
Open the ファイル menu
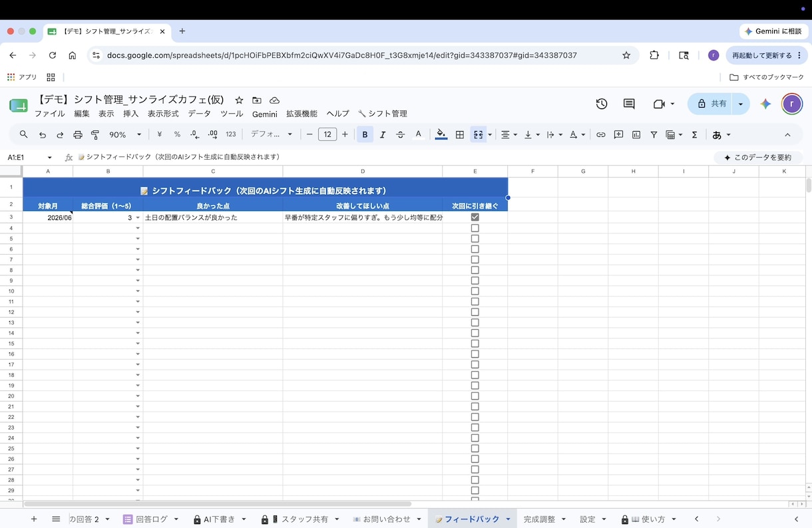click(x=50, y=114)
